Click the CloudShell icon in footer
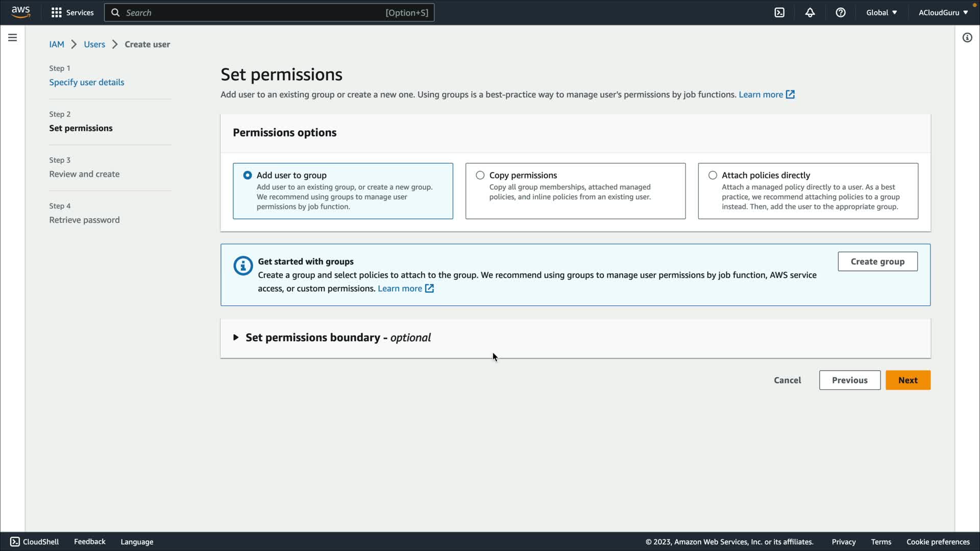 pos(15,542)
